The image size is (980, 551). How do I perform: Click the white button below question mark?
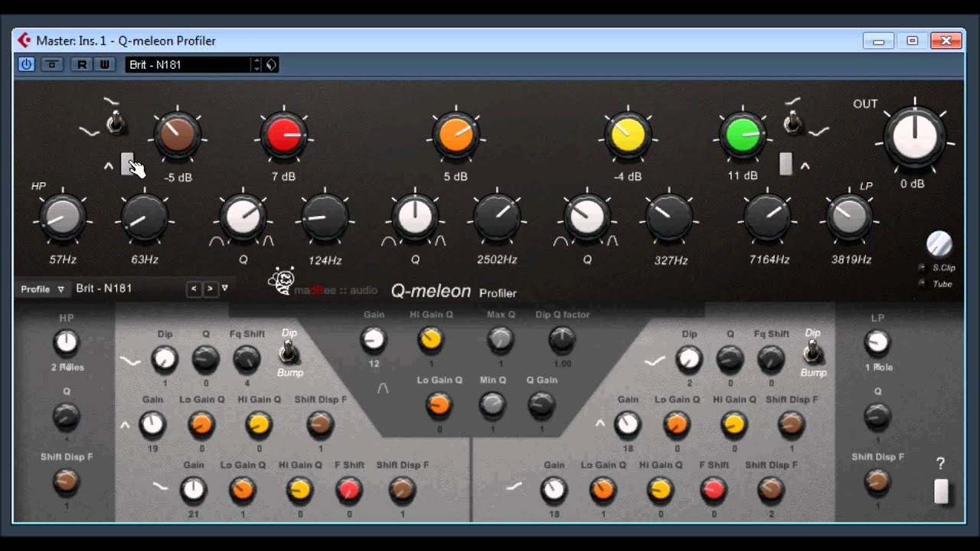(x=941, y=491)
